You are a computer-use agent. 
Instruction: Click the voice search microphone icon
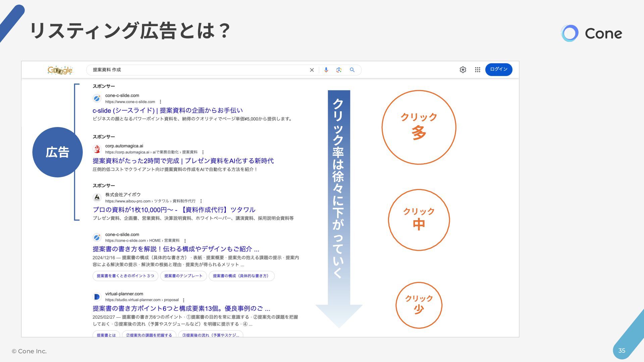coord(326,70)
